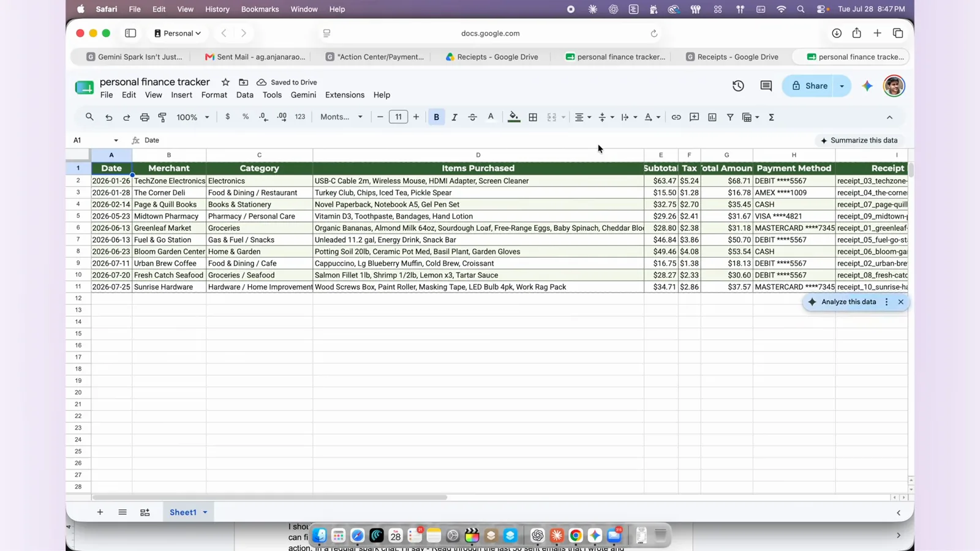Insert a link using the chain icon
Viewport: 980px width, 551px height.
point(676,117)
